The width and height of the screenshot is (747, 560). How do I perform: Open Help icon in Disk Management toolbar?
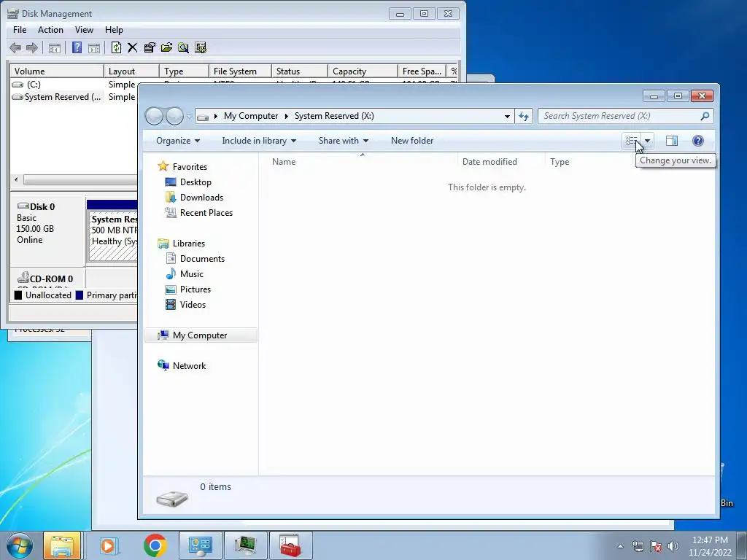pos(77,47)
